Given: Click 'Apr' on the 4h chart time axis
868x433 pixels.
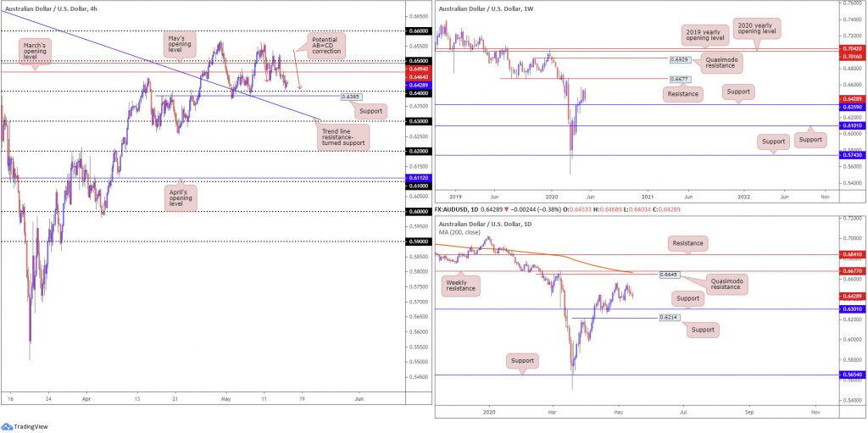Looking at the screenshot, I should pyautogui.click(x=86, y=398).
